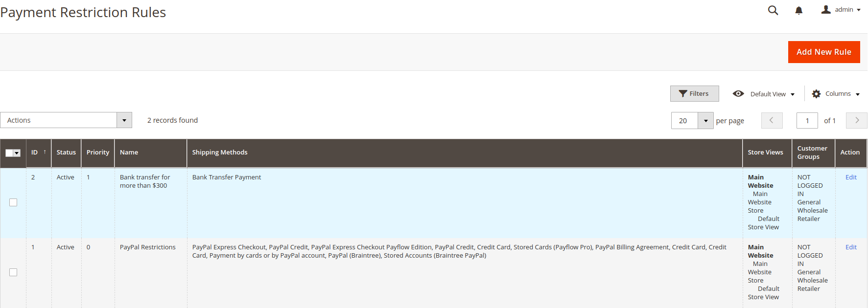Open the search magnifier icon
Screen dimensions: 868x308
773,10
